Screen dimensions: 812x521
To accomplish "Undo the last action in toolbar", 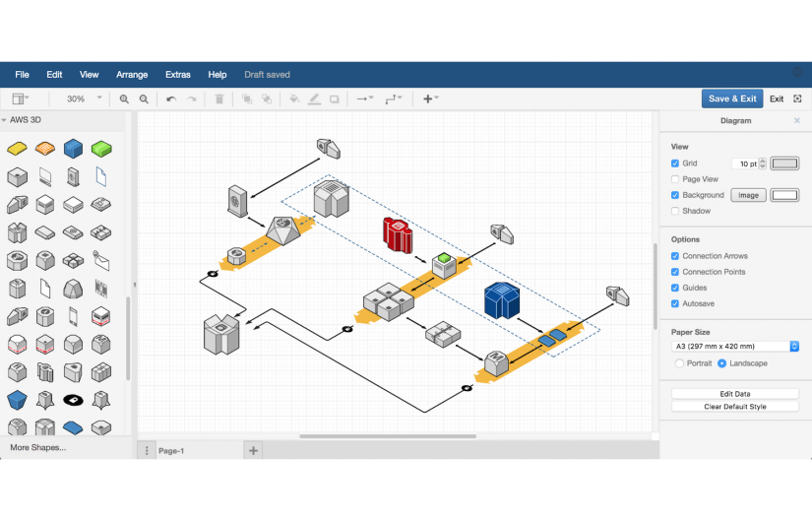I will [171, 99].
